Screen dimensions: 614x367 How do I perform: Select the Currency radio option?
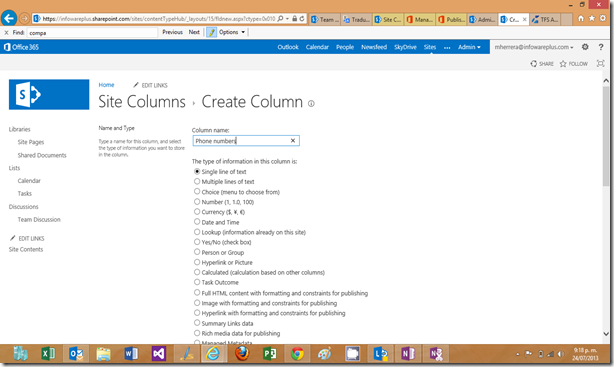tap(197, 212)
